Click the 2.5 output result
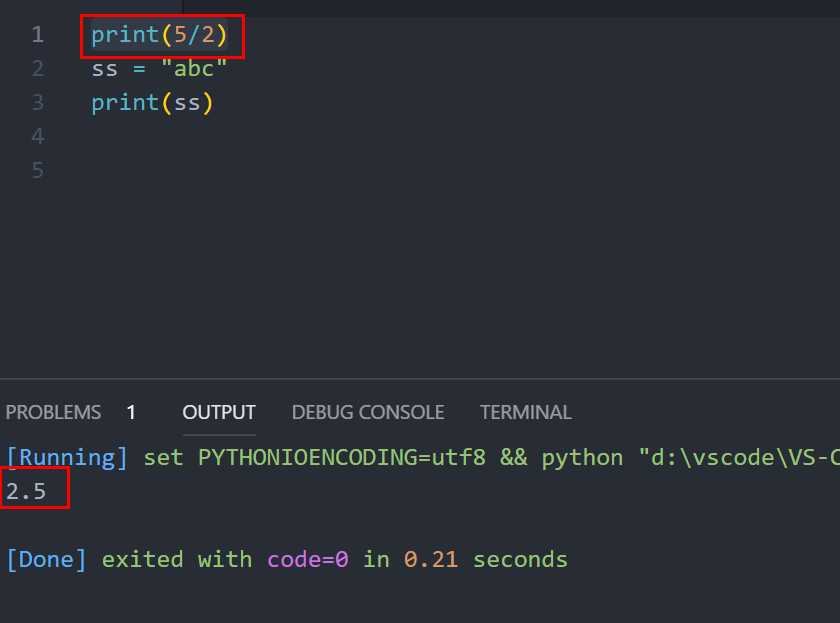The image size is (840, 623). (26, 491)
